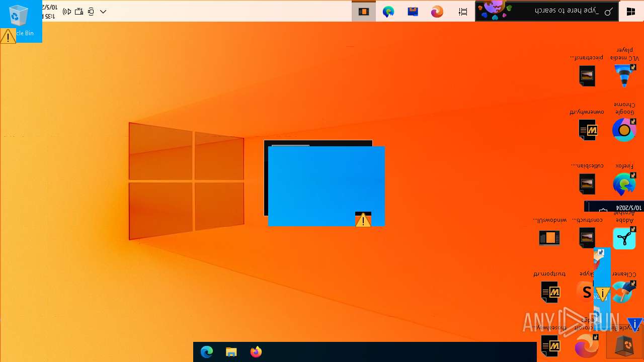Open the flipped VLC media player shortcut
This screenshot has width=644, height=362.
point(625,75)
